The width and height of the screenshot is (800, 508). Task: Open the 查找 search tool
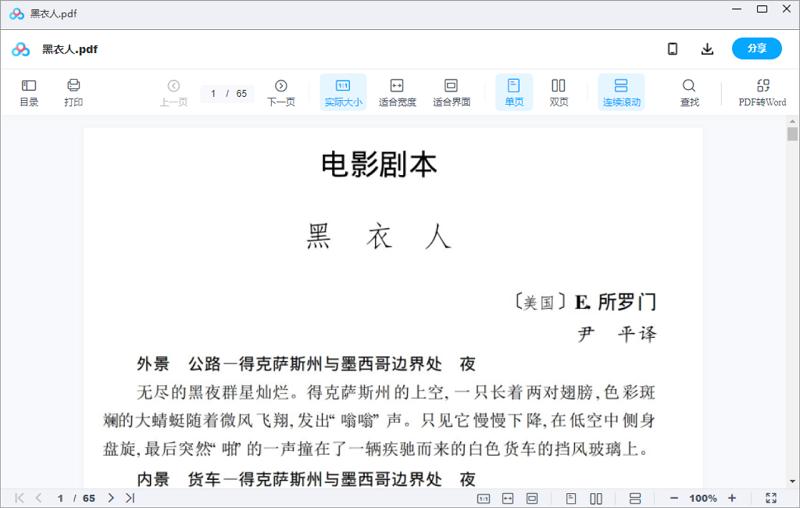pyautogui.click(x=689, y=92)
